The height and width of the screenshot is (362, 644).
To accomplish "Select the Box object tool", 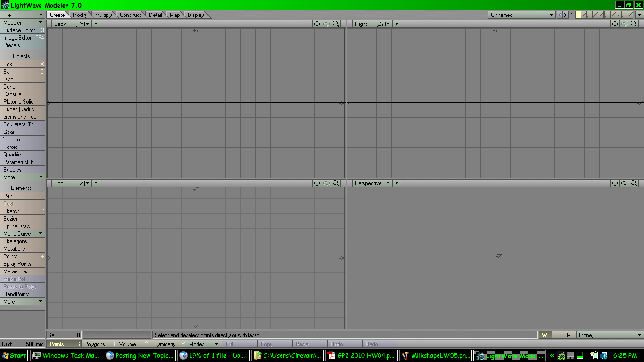I will 23,64.
